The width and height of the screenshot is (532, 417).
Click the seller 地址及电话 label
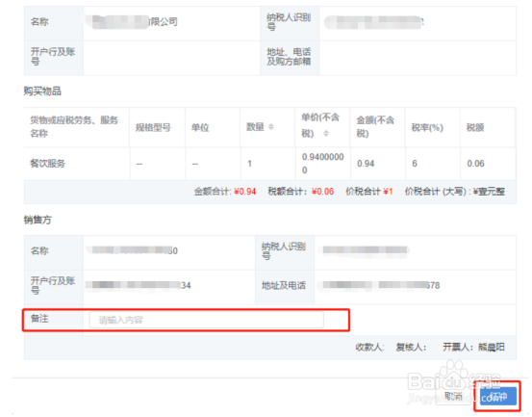click(283, 286)
